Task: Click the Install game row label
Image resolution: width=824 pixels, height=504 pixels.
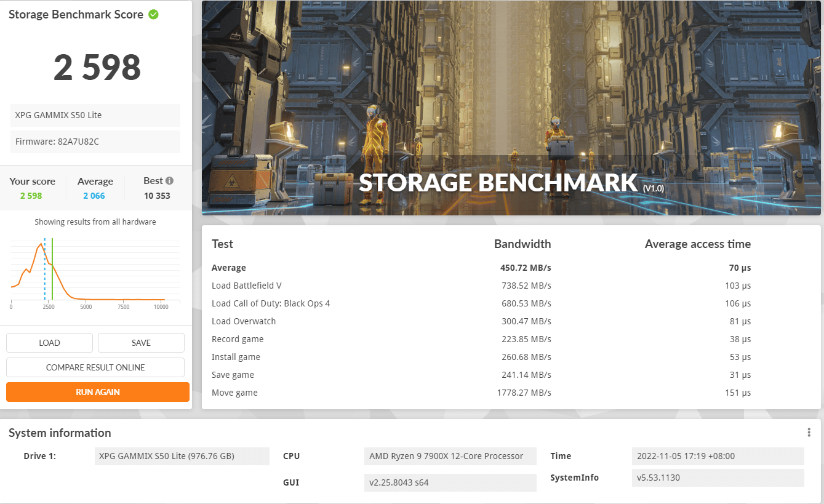Action: [x=236, y=357]
